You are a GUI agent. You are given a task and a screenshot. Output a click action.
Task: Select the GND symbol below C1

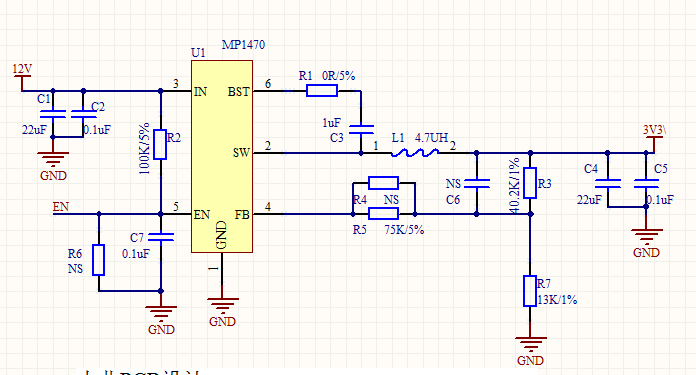[x=53, y=166]
